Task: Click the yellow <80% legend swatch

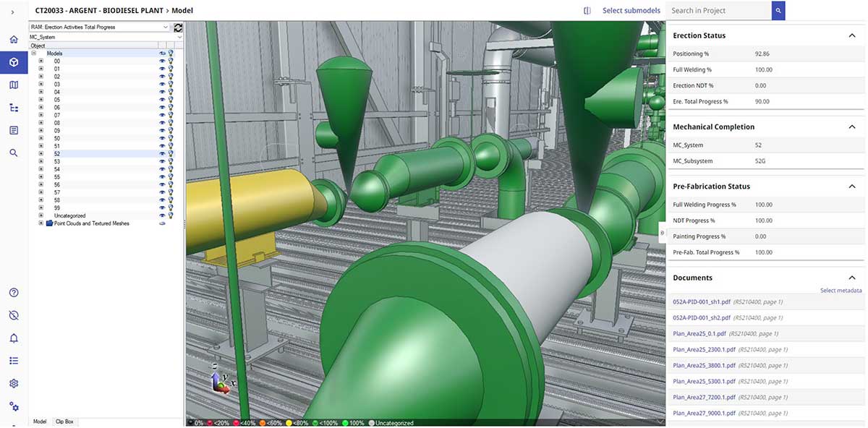Action: tap(289, 423)
